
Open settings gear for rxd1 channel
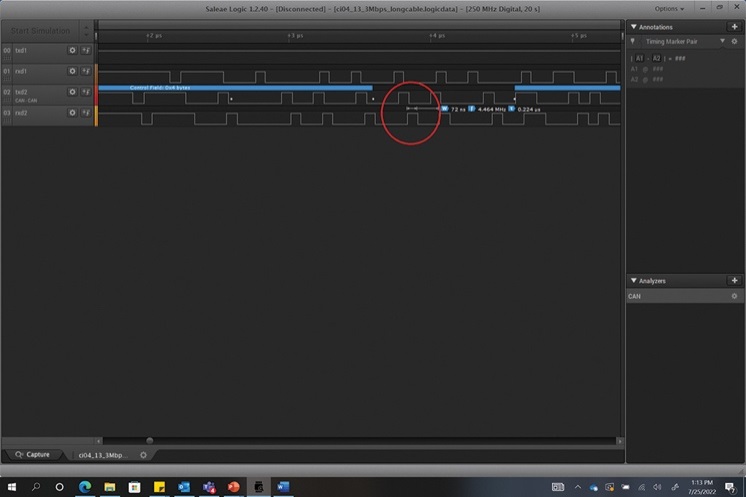point(72,71)
